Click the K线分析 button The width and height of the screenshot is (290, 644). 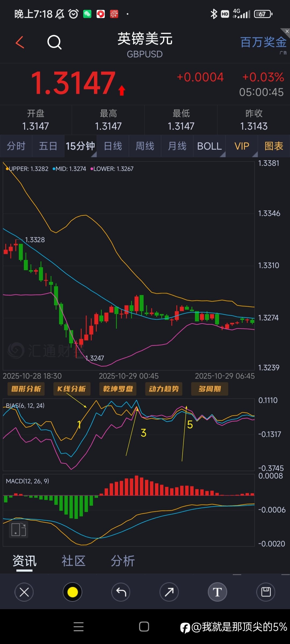click(x=72, y=389)
